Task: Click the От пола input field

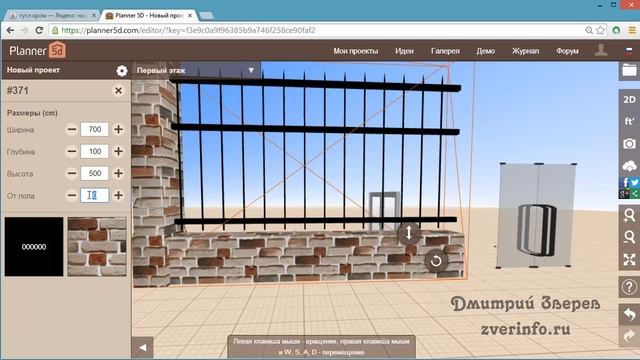Action: tap(95, 196)
